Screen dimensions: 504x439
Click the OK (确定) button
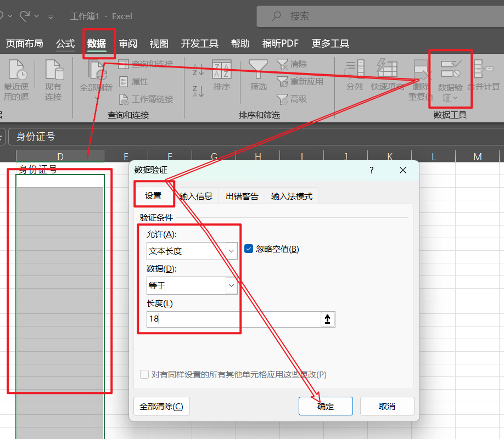(326, 406)
